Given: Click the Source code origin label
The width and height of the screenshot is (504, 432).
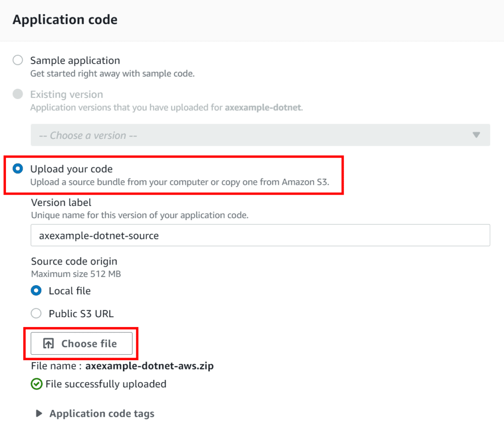Looking at the screenshot, I should [x=74, y=261].
